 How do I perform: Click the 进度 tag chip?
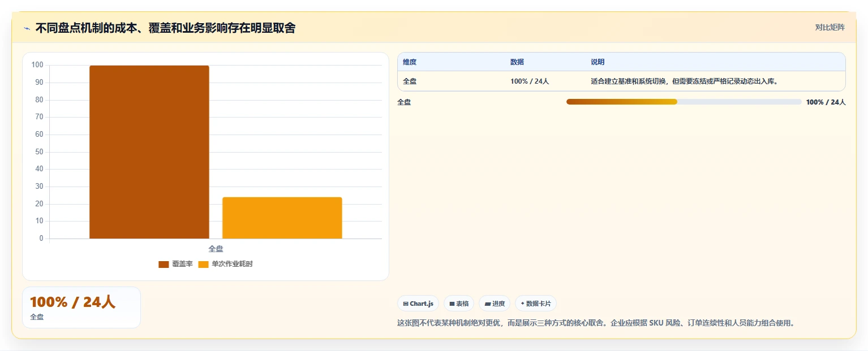[x=495, y=304]
